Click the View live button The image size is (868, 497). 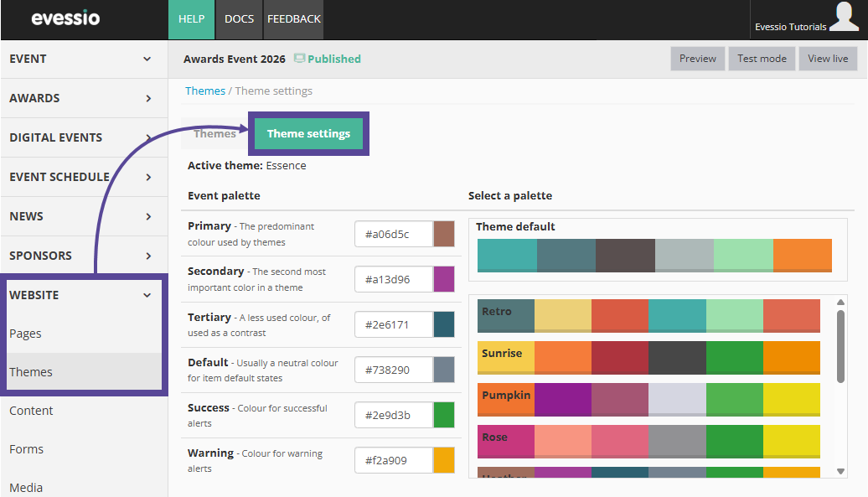tap(828, 59)
